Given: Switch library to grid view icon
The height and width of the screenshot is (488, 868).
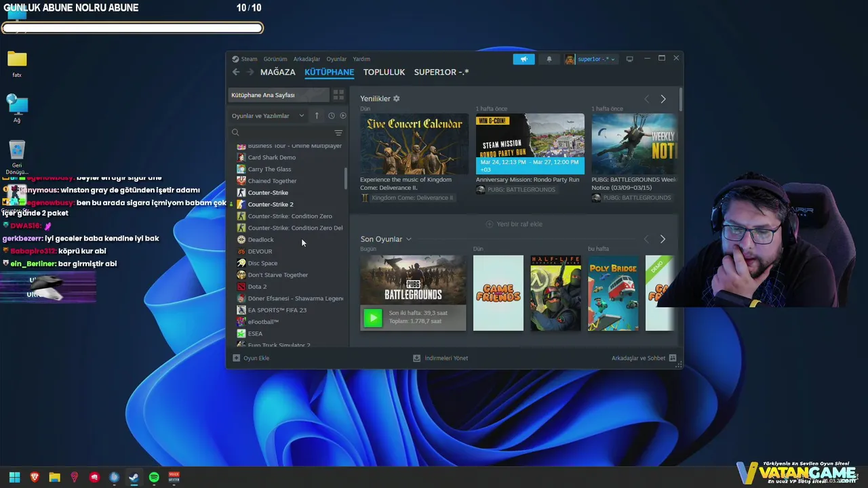Looking at the screenshot, I should (338, 95).
